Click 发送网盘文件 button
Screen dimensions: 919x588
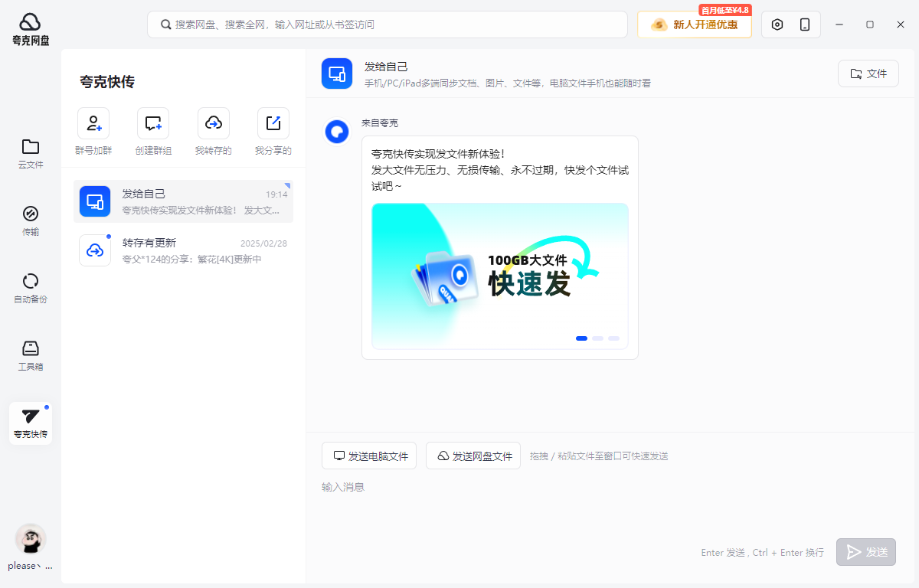473,456
